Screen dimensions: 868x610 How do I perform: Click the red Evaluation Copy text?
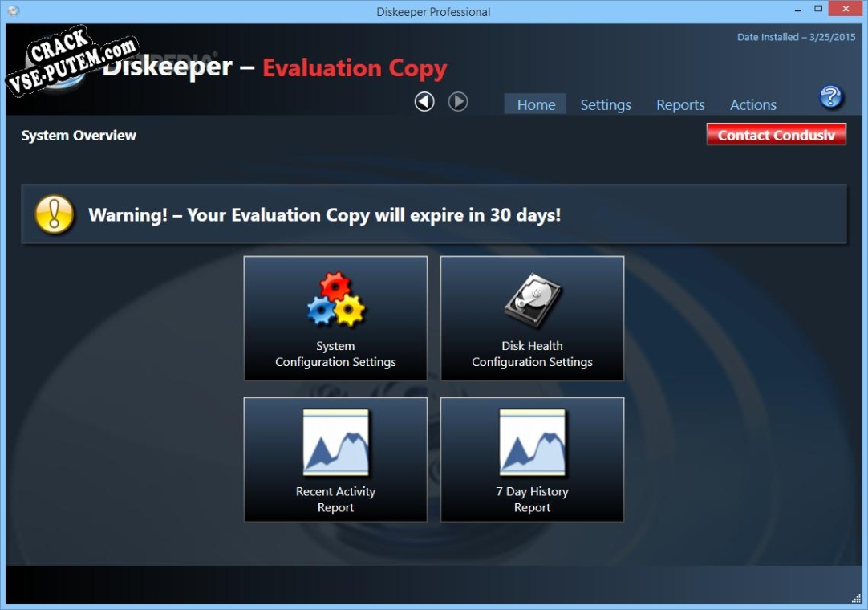click(x=355, y=68)
